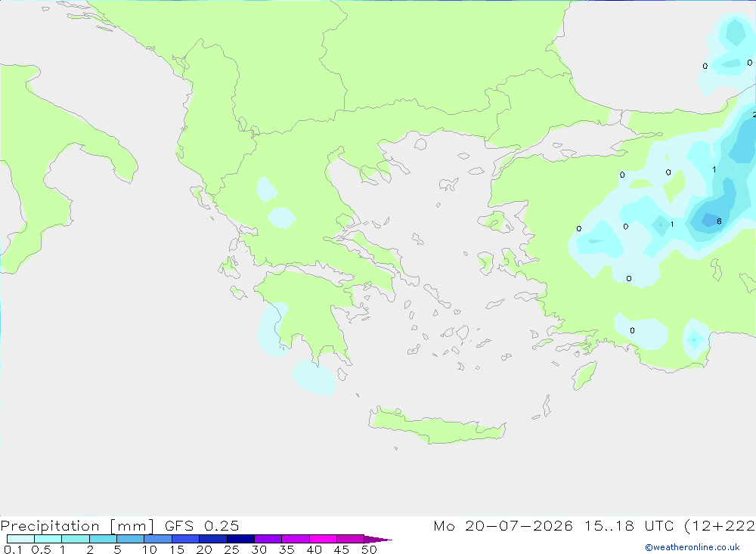The image size is (756, 554).
Task: Click the '25' legend scale number
Action: [x=231, y=549]
